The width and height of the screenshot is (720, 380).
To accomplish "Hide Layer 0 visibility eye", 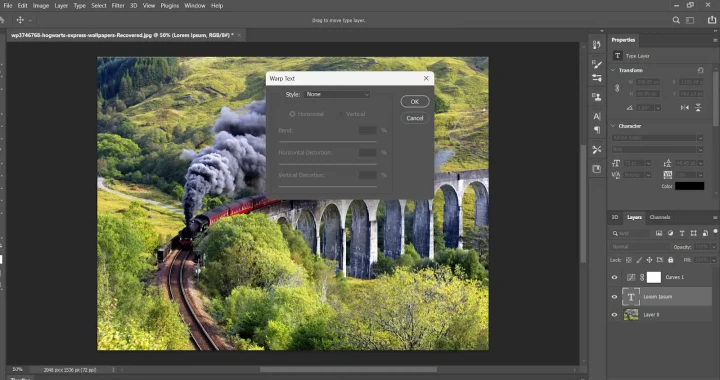I will (614, 315).
